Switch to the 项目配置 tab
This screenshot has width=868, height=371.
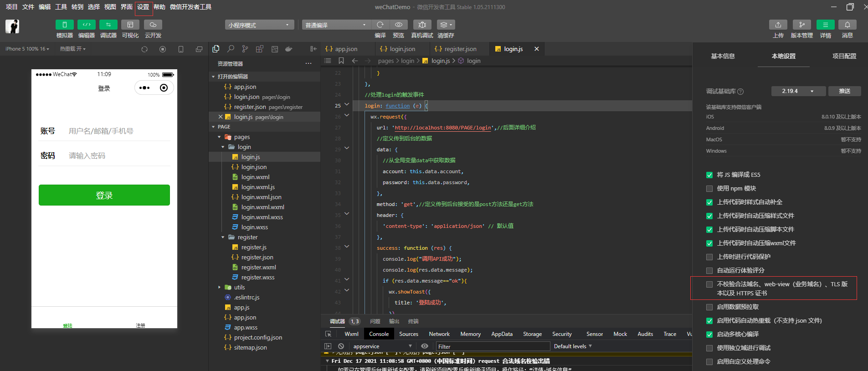[844, 56]
